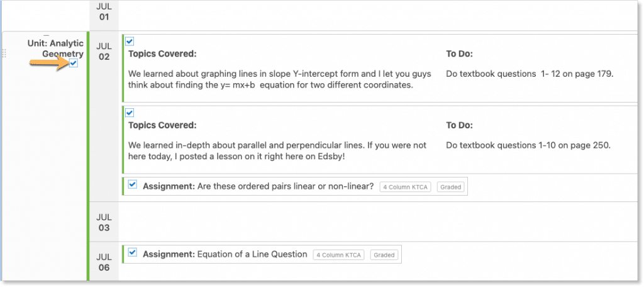Click the To Do text for page 179
Viewport: 644px width, 287px height.
[530, 74]
